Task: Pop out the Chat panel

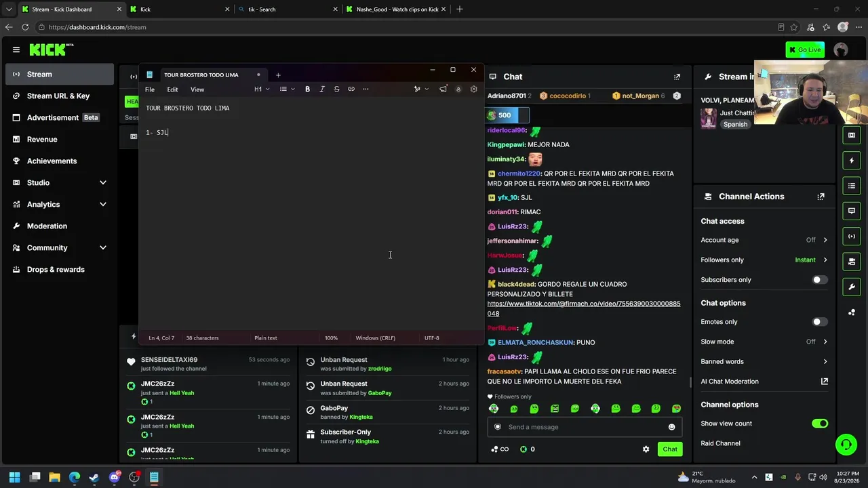Action: (677, 77)
